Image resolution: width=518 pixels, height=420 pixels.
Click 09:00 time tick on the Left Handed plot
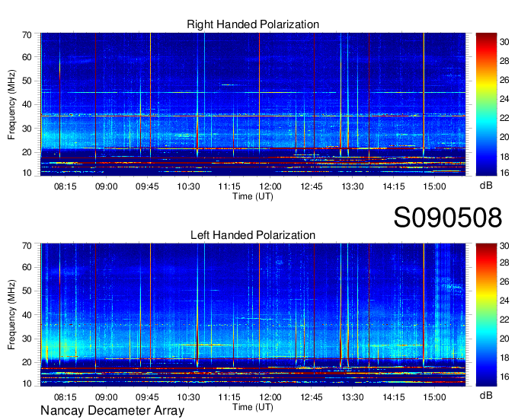[x=107, y=397]
